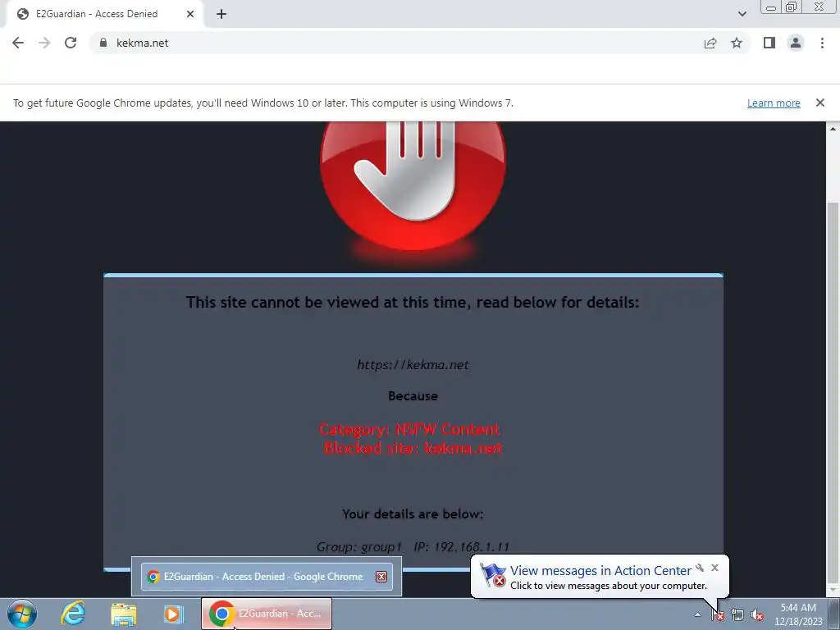Click the 'Blocked site: kekma.net' text
This screenshot has height=630, width=840.
[x=413, y=448]
